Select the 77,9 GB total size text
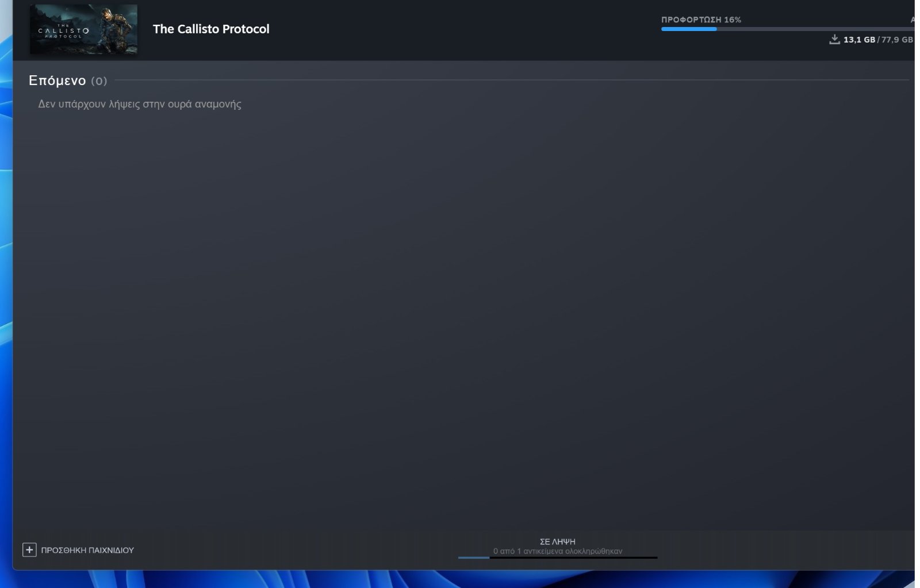 pos(897,40)
